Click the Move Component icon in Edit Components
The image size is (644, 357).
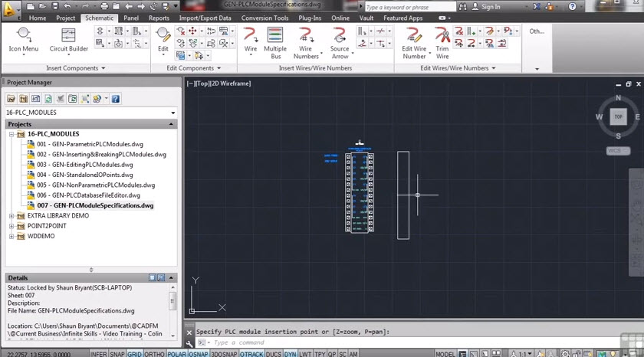pos(192,31)
